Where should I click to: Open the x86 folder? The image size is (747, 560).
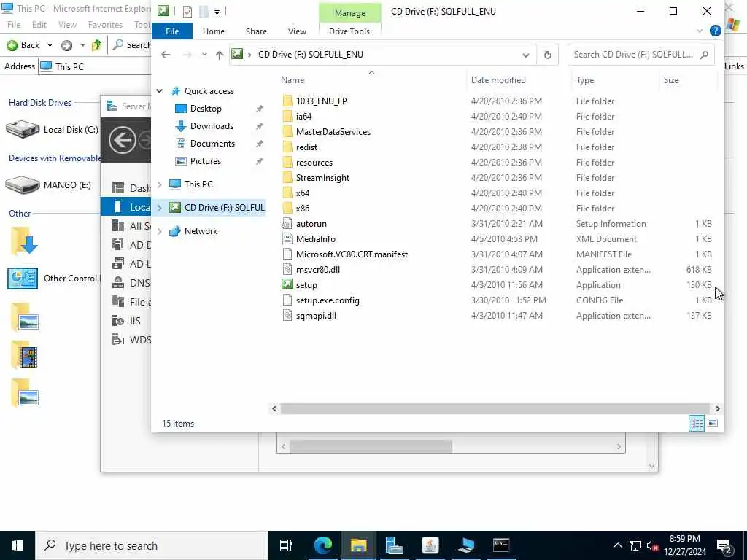point(302,208)
